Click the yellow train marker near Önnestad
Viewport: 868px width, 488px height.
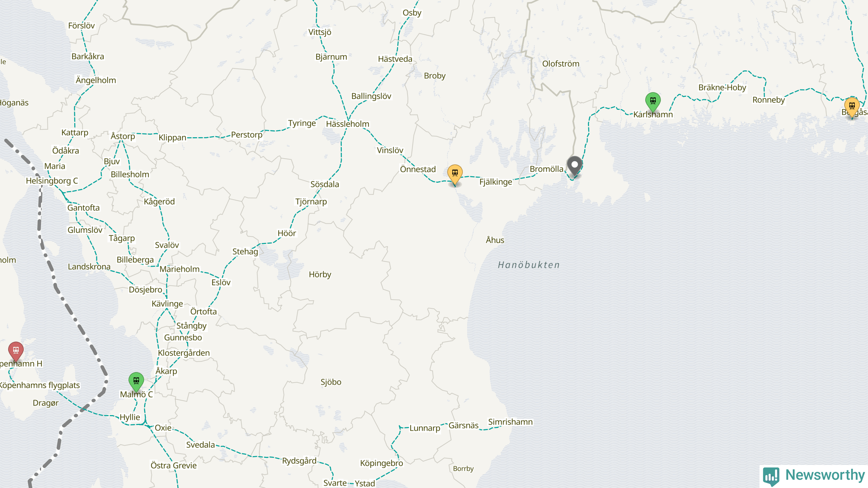coord(455,174)
